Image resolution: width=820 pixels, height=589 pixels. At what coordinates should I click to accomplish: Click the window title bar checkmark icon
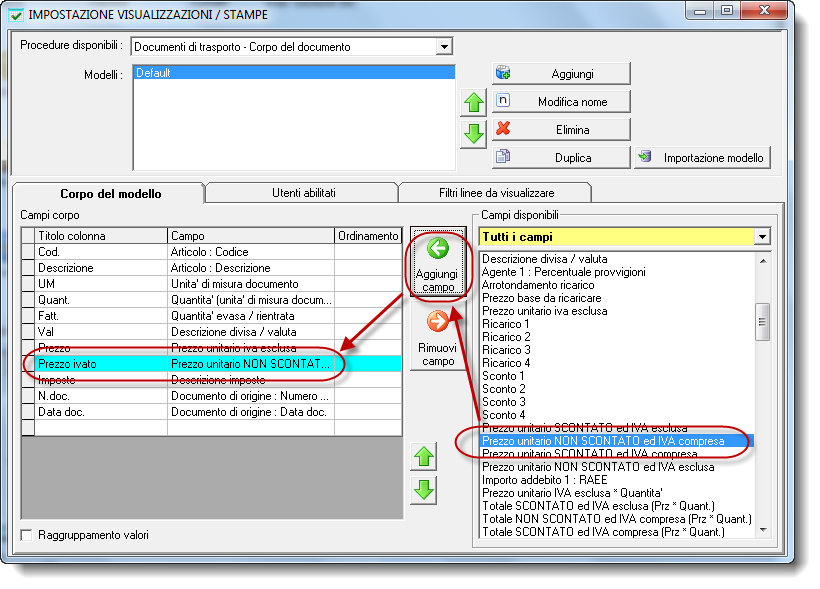(x=16, y=15)
